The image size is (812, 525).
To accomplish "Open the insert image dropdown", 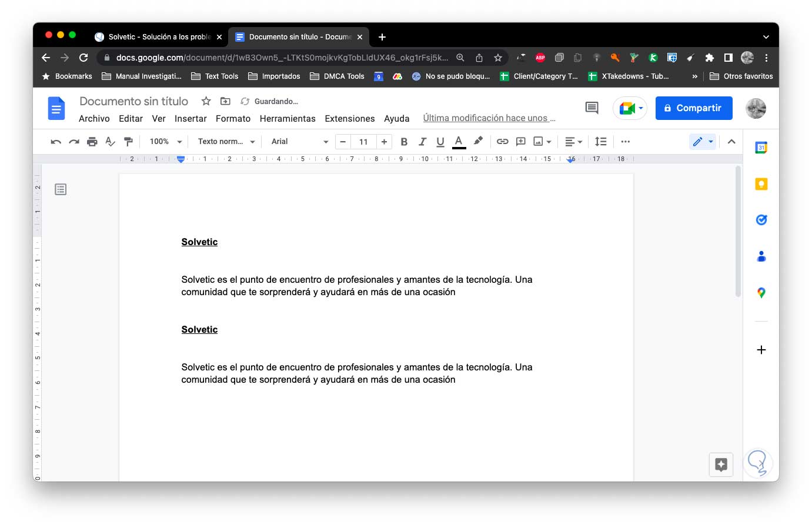I will pyautogui.click(x=542, y=142).
